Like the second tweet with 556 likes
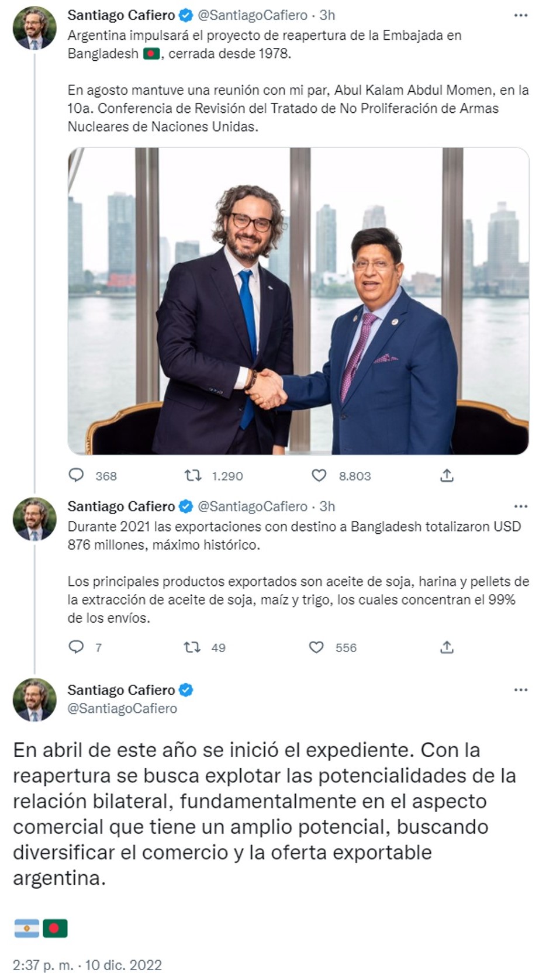The width and height of the screenshot is (539, 980). coord(316,647)
